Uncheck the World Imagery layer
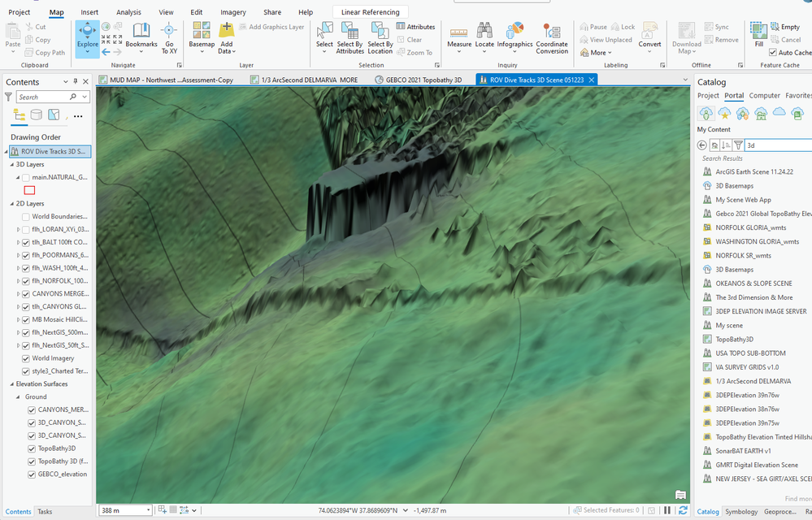 tap(26, 358)
